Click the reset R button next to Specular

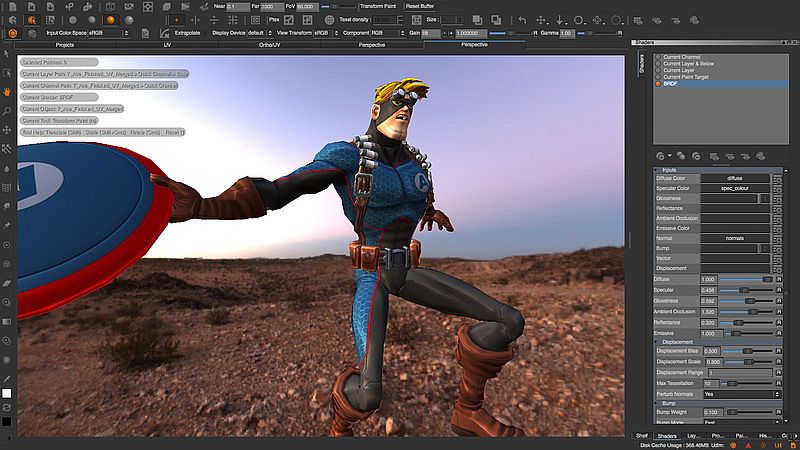coord(778,290)
